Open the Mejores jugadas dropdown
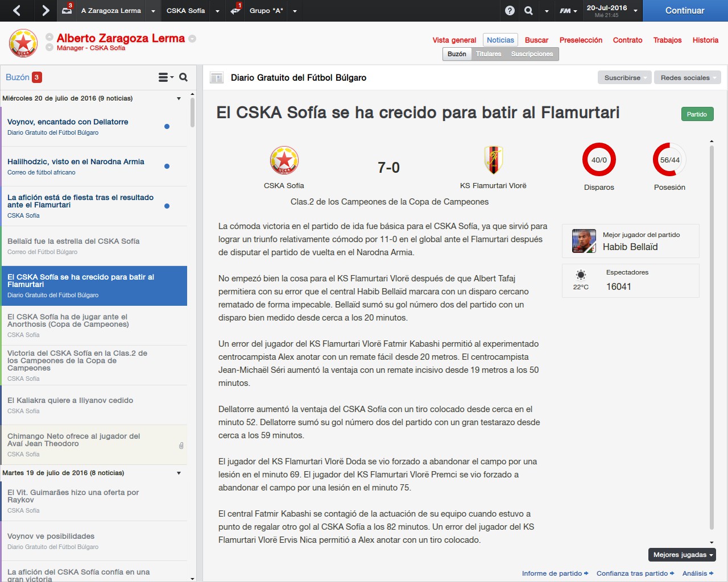 click(x=682, y=555)
